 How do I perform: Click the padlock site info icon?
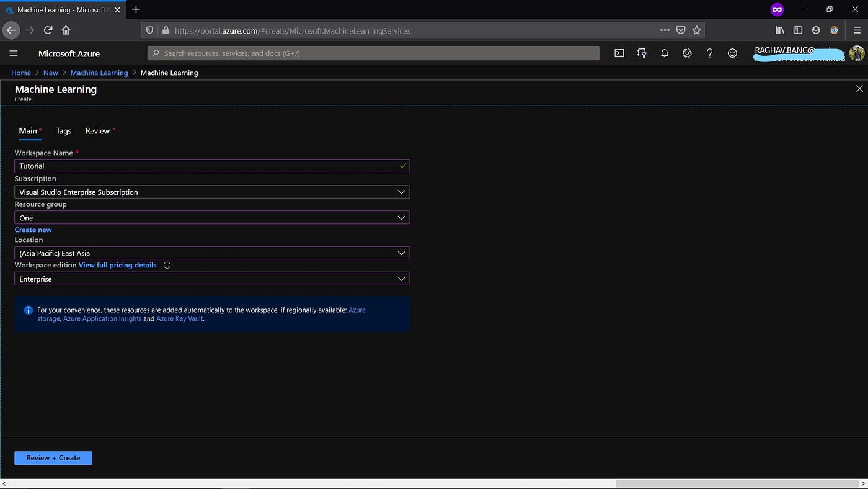click(x=165, y=30)
